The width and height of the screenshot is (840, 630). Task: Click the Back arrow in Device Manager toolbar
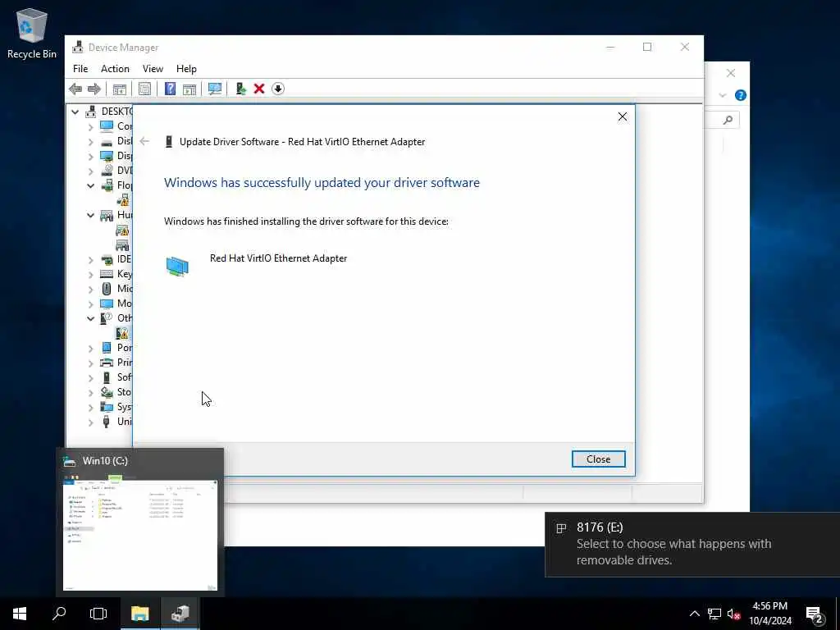(x=75, y=89)
